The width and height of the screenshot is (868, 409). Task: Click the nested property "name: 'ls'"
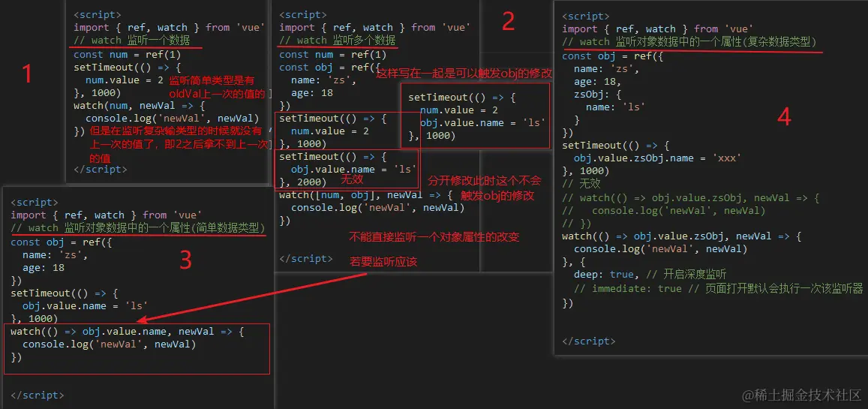[x=616, y=107]
